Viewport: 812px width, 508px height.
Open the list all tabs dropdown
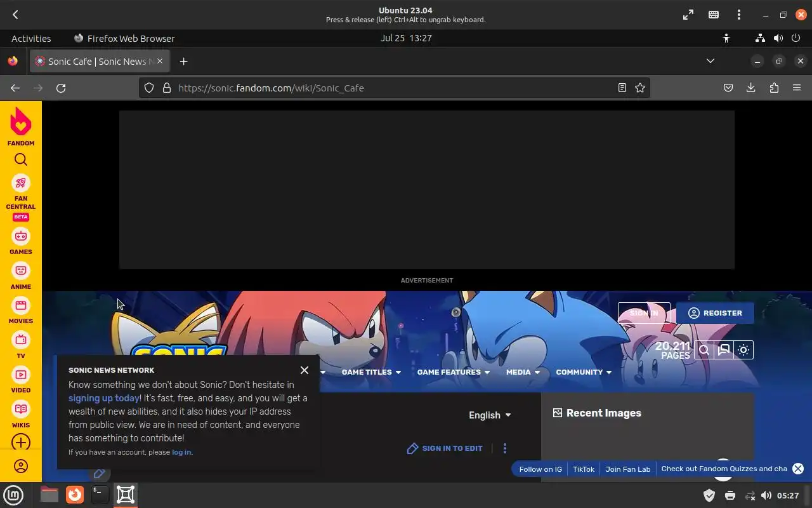(x=710, y=61)
